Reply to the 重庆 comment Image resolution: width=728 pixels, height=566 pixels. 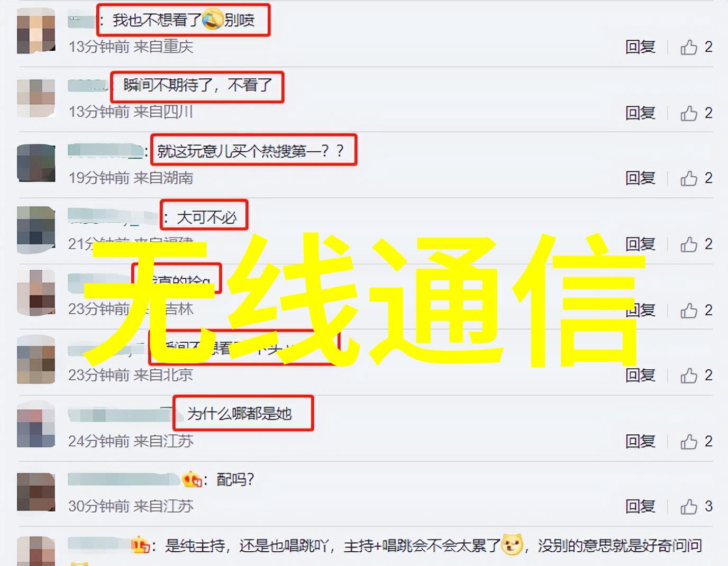[x=640, y=47]
